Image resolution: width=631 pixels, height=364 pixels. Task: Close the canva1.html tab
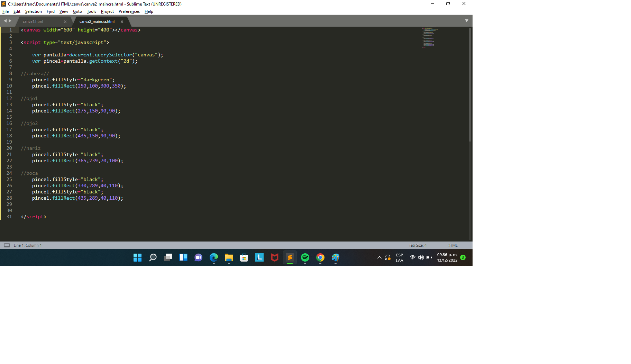pos(65,21)
